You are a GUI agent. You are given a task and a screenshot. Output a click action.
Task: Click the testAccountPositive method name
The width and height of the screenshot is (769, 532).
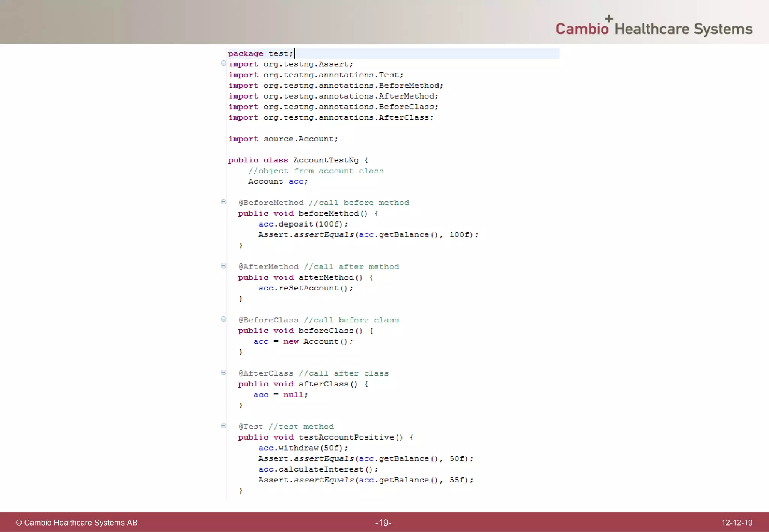(346, 437)
